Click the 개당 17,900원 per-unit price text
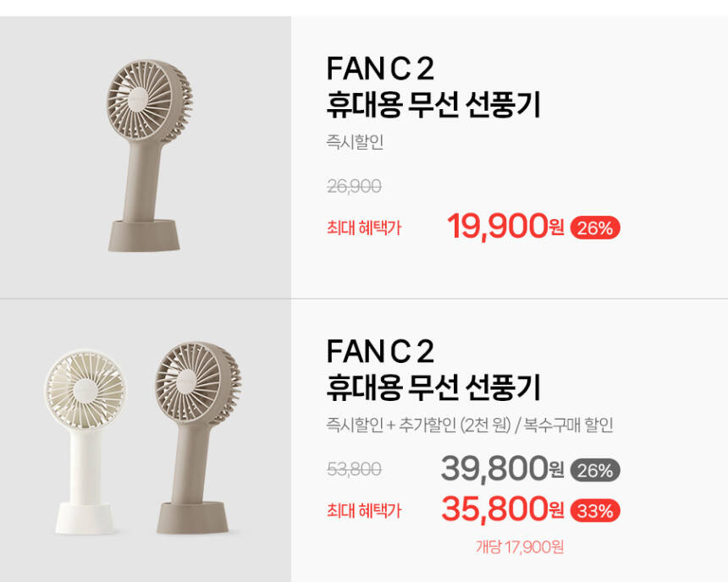Screen dimensions: 728x582 click(x=519, y=547)
